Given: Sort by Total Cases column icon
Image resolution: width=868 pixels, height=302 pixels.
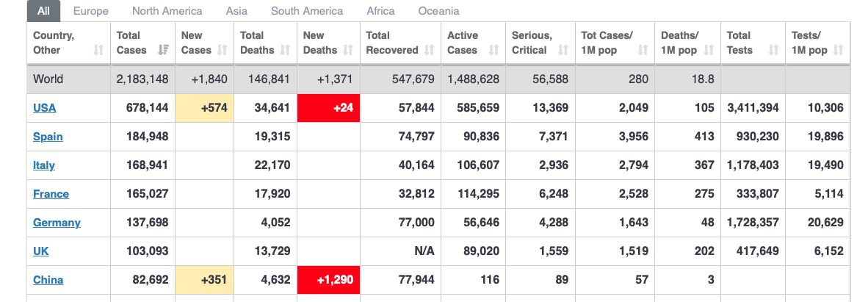Looking at the screenshot, I should tap(164, 50).
